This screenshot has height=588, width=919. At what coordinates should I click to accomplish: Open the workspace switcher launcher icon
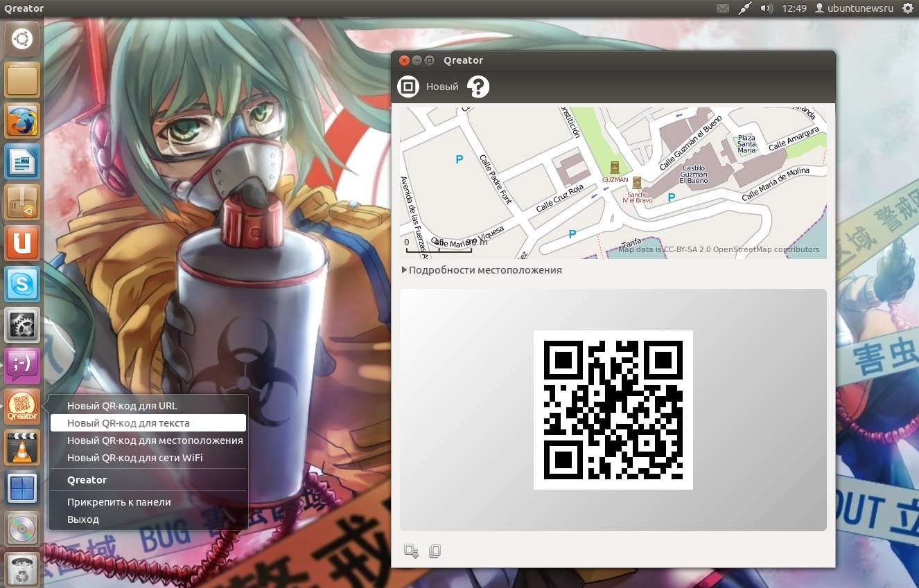click(x=22, y=488)
